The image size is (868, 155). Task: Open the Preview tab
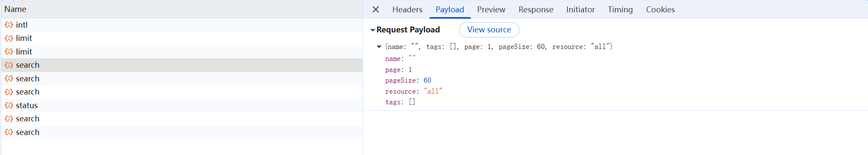[x=491, y=9]
